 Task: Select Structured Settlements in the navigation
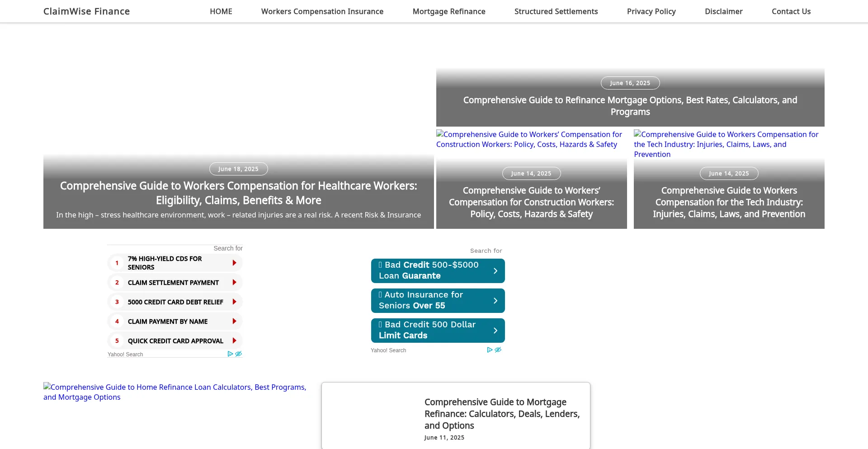(556, 11)
